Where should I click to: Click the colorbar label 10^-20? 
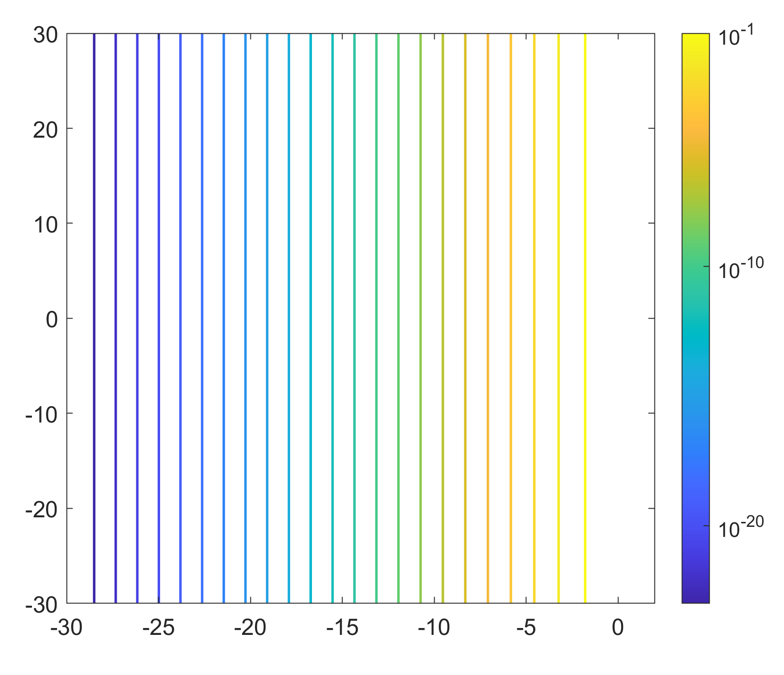pos(741,527)
